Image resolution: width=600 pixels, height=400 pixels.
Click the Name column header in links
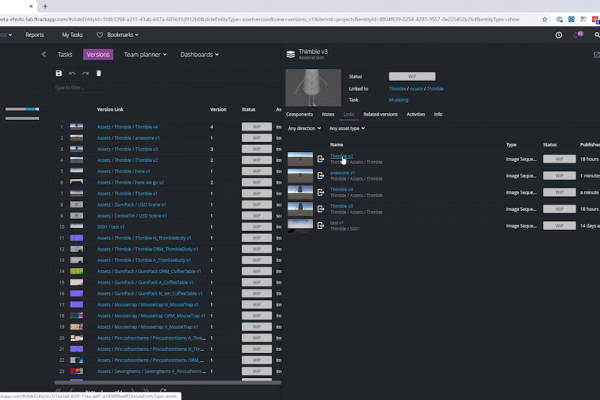tap(336, 145)
